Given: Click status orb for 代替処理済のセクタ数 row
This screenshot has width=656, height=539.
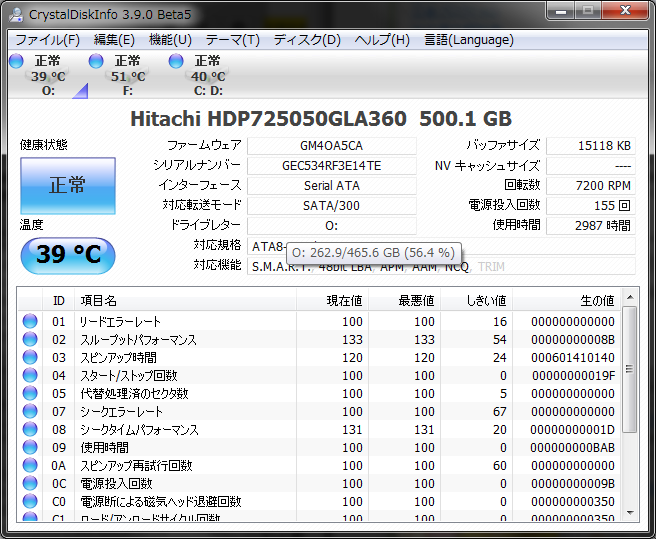Looking at the screenshot, I should coord(30,393).
